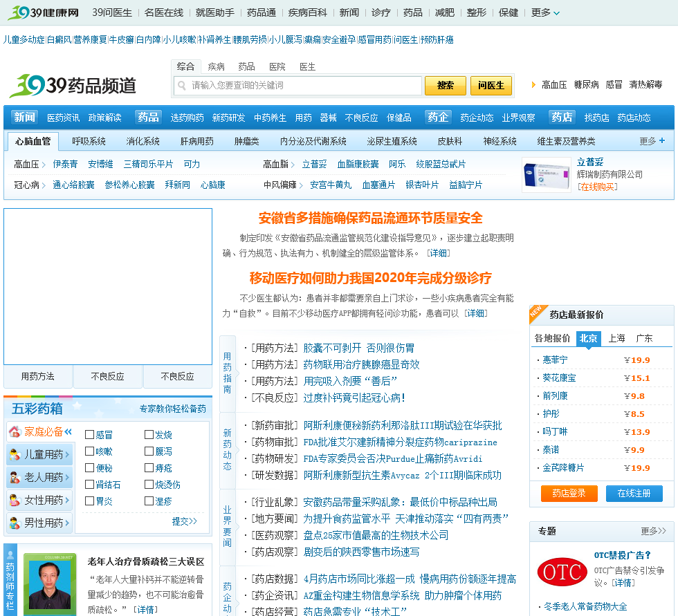
Task: Tick the 发烧 checkbox
Action: coord(149,435)
